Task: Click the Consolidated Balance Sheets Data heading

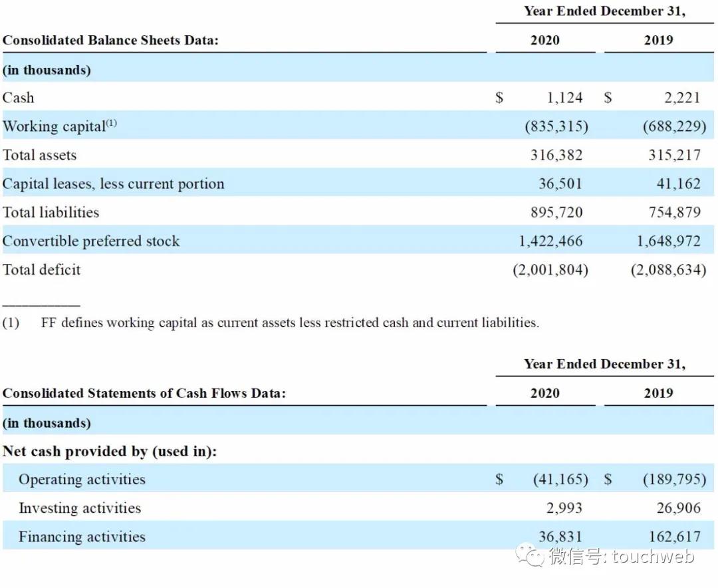Action: 110,41
